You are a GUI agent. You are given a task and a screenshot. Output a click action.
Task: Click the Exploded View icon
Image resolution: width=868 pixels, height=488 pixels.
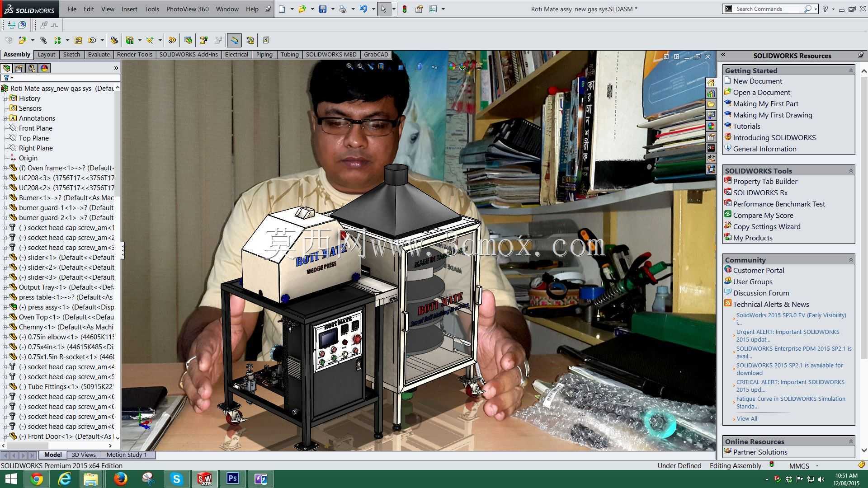pos(203,40)
